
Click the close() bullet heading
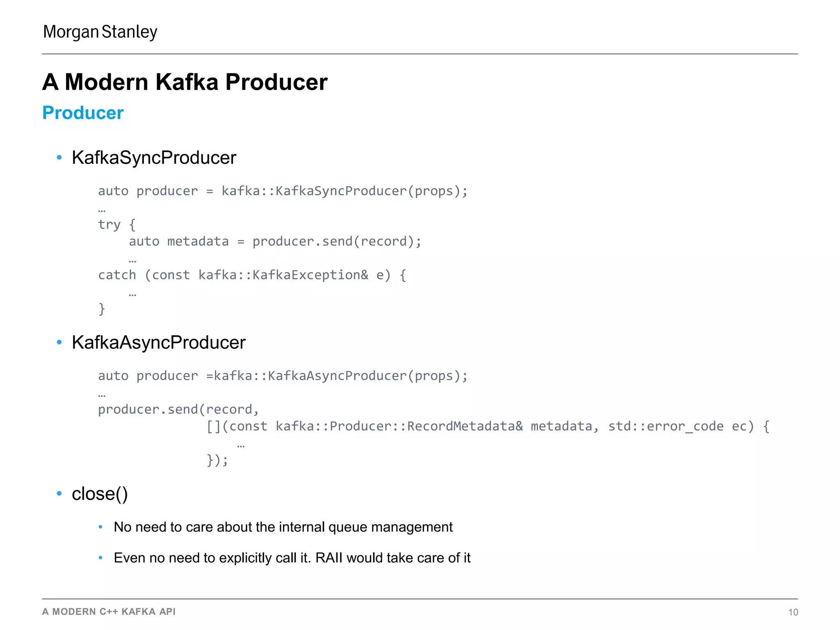[100, 493]
